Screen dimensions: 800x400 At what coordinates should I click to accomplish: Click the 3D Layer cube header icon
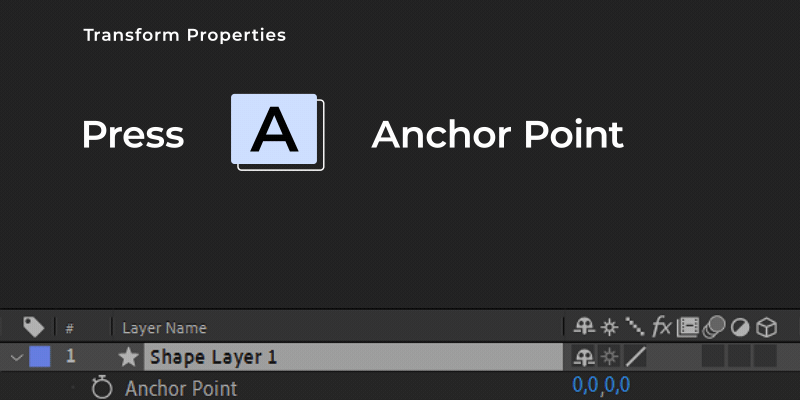pyautogui.click(x=766, y=328)
